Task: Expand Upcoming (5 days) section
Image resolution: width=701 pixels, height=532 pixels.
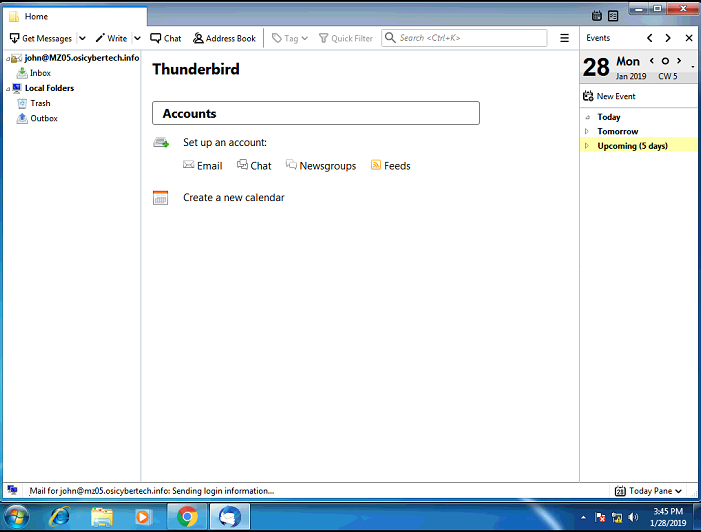Action: pos(587,146)
